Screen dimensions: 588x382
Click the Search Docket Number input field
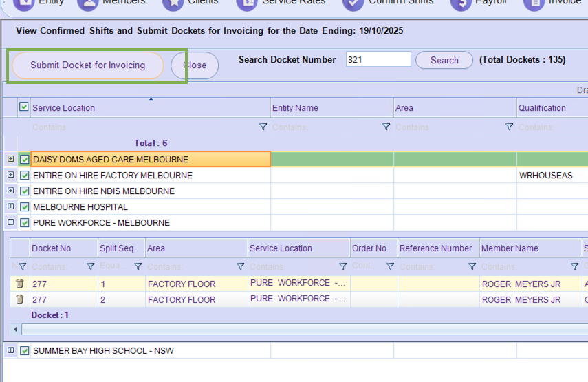coord(378,60)
